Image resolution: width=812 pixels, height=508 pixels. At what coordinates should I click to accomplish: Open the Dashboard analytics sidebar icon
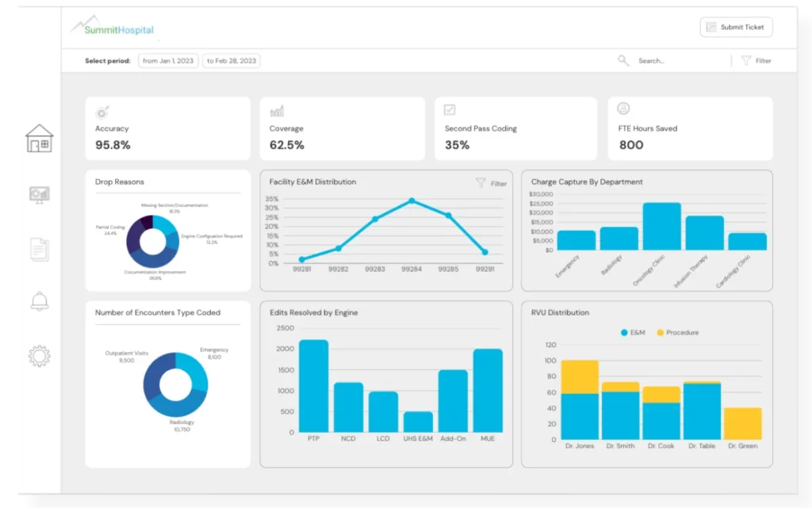(x=38, y=194)
